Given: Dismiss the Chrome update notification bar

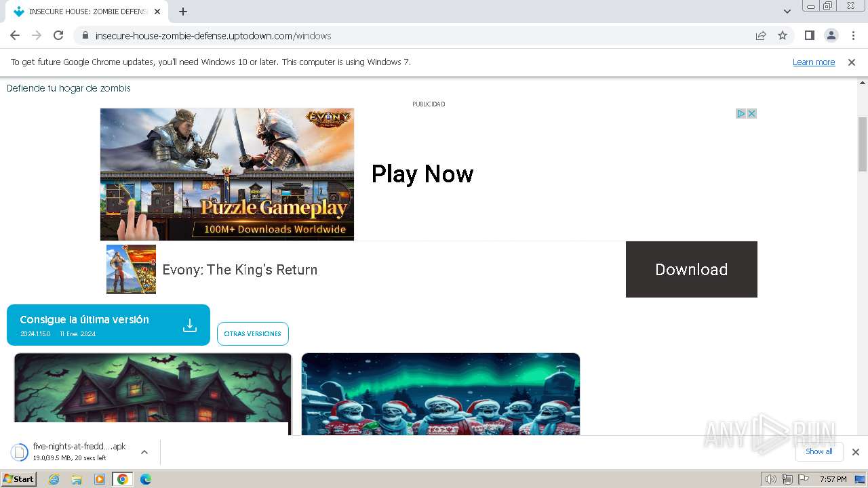Looking at the screenshot, I should click(852, 62).
